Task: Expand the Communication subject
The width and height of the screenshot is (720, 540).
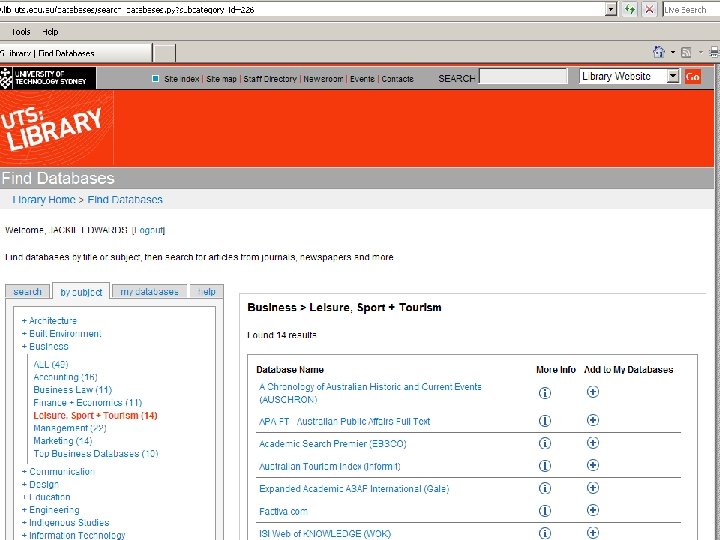Action: point(58,472)
